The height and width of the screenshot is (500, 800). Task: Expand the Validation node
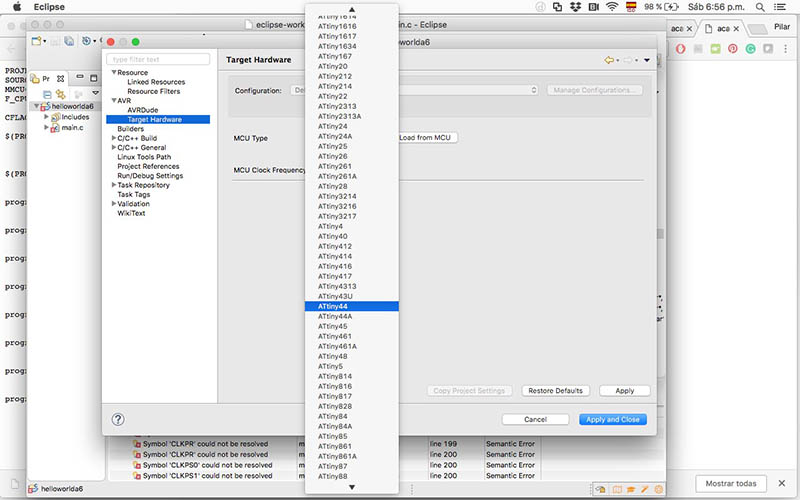coord(114,204)
